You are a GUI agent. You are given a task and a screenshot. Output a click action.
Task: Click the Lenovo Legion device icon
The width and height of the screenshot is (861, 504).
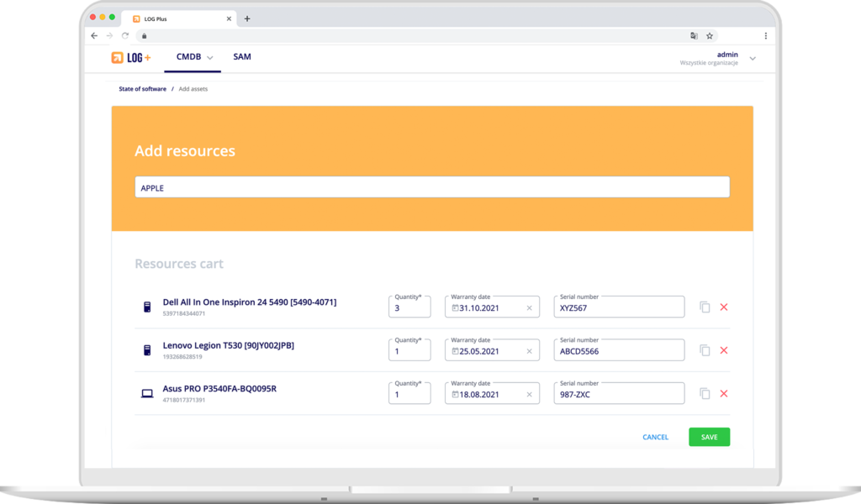(x=147, y=350)
